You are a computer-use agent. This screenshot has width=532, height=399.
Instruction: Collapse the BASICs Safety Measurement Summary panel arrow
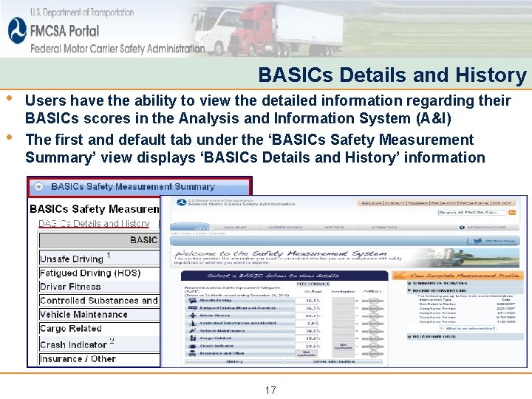pos(38,187)
